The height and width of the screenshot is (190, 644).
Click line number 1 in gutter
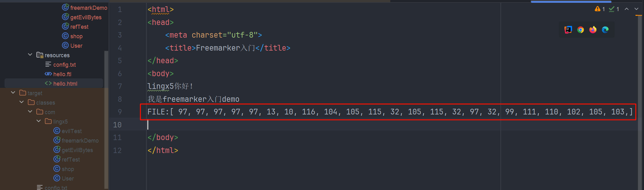(x=120, y=9)
